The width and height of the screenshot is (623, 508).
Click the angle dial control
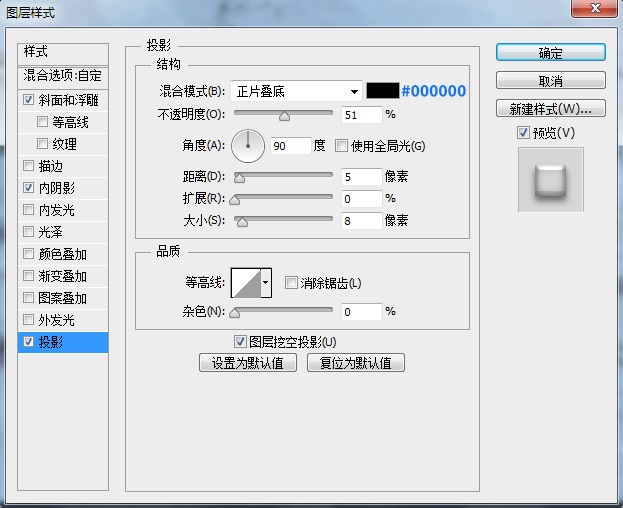click(x=248, y=146)
